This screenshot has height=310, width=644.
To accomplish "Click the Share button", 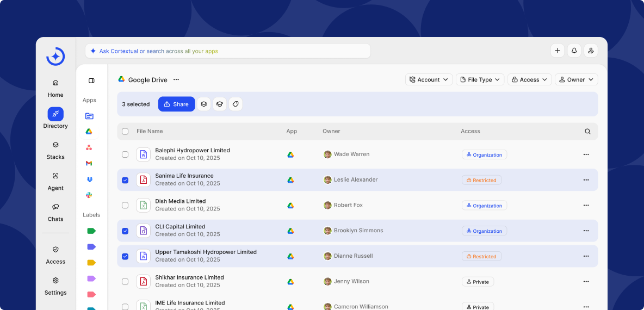I will (x=176, y=104).
